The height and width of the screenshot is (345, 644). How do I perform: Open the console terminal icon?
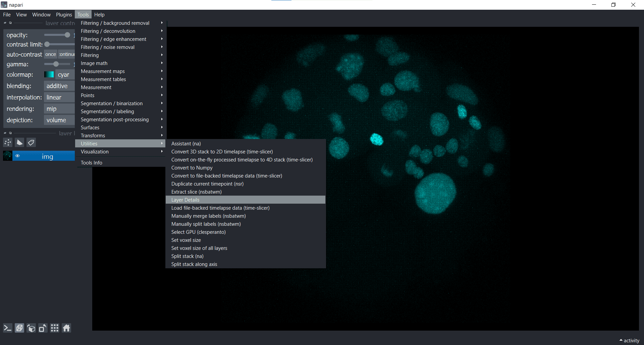pos(8,328)
